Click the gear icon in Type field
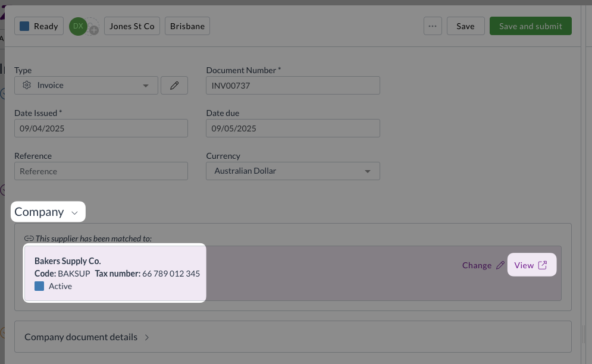Image resolution: width=592 pixels, height=364 pixels. click(27, 86)
